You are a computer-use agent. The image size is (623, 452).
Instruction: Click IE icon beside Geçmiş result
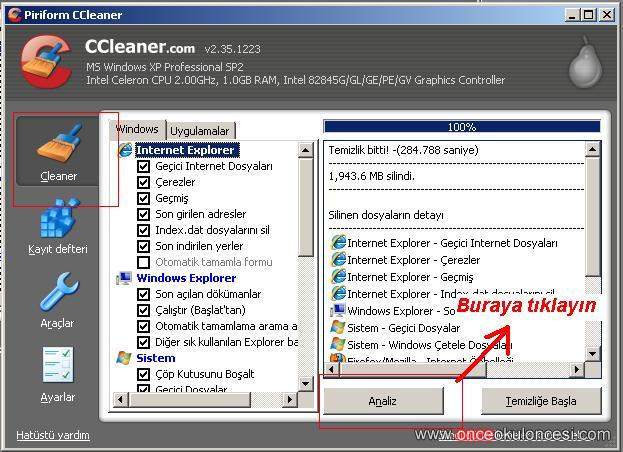click(x=338, y=276)
